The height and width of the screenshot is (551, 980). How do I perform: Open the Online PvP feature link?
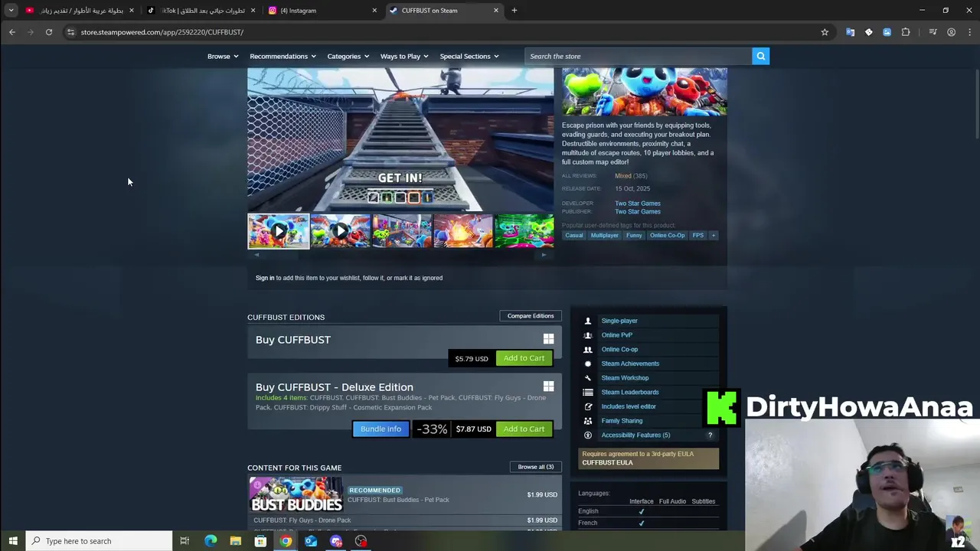[616, 335]
